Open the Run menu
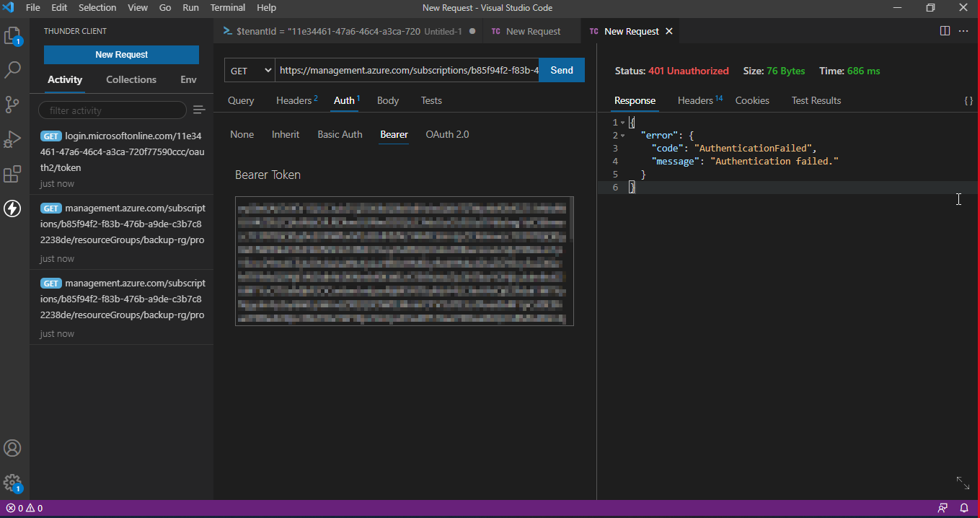This screenshot has width=980, height=518. [x=191, y=8]
